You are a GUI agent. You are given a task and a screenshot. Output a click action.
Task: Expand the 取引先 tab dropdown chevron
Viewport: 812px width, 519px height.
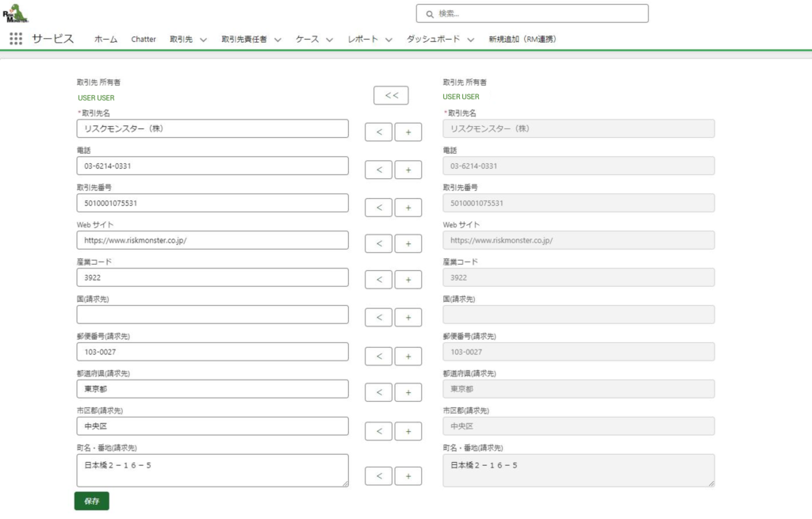click(x=203, y=40)
